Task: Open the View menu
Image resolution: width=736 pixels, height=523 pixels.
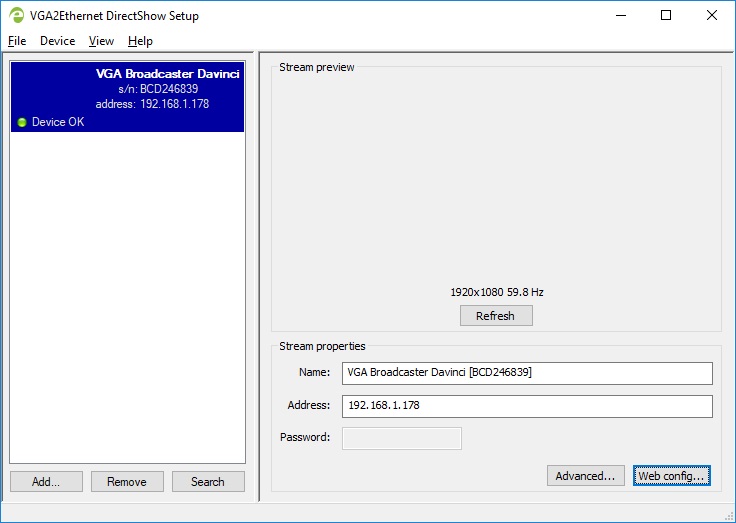Action: (101, 41)
